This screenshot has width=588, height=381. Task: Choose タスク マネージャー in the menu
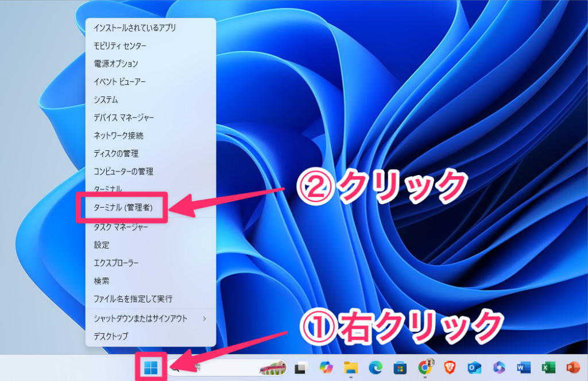point(121,227)
